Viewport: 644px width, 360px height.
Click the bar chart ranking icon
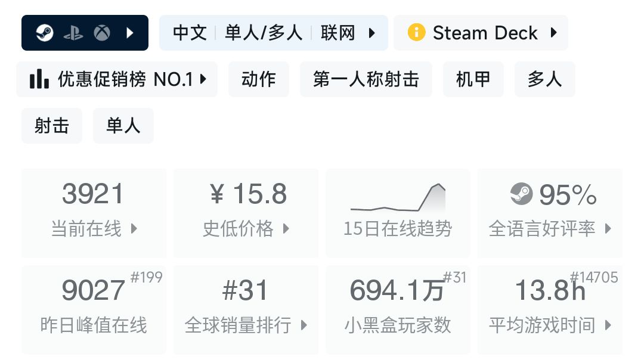(39, 79)
